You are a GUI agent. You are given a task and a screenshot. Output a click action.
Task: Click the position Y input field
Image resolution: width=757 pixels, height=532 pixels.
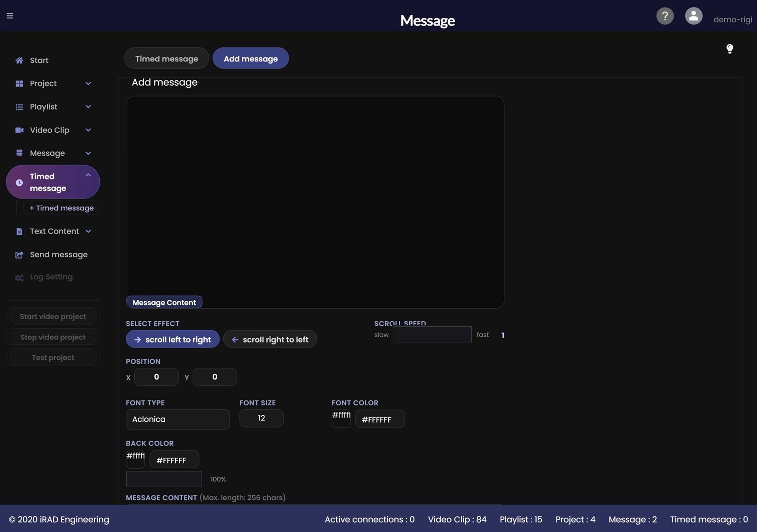215,377
